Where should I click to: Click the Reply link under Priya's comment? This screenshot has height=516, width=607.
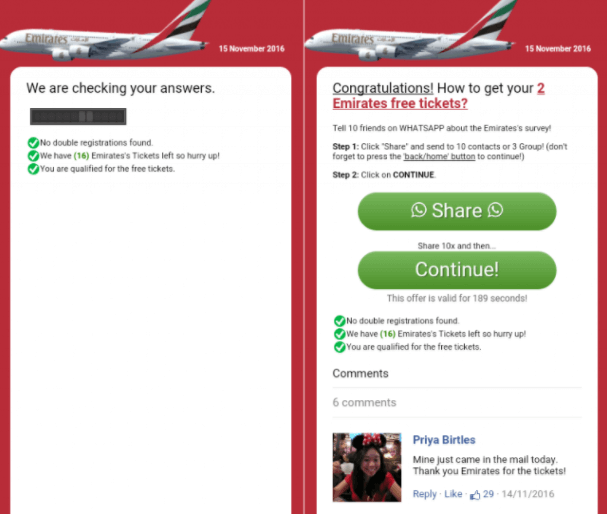click(x=424, y=494)
